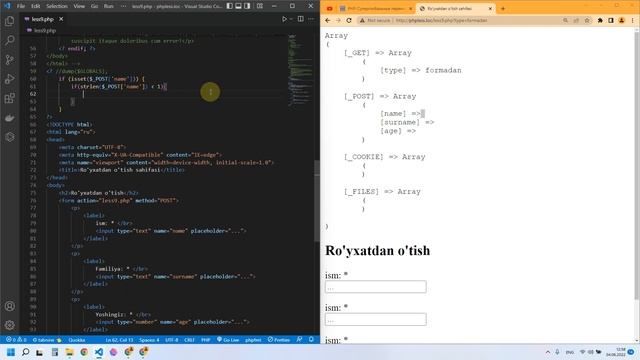Image resolution: width=640 pixels, height=360 pixels.
Task: Change encoding via UTF-8 status item
Action: coord(172,340)
